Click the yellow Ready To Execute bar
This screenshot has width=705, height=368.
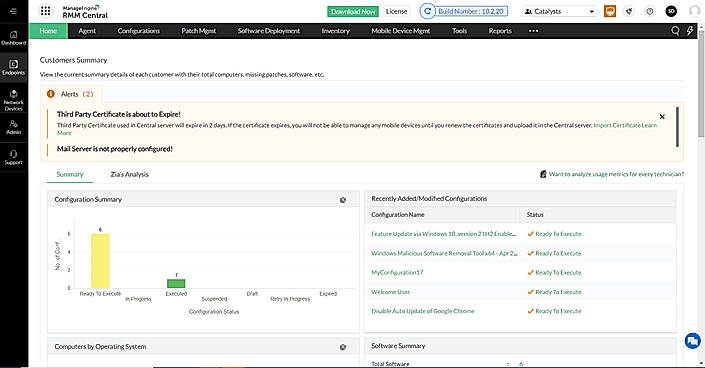[100, 260]
